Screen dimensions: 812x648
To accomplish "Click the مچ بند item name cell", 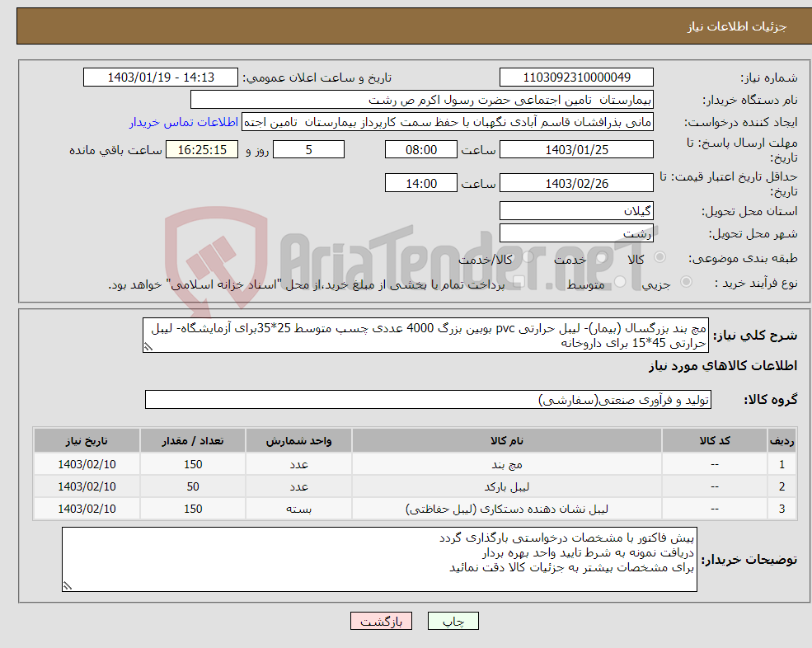I will click(506, 465).
